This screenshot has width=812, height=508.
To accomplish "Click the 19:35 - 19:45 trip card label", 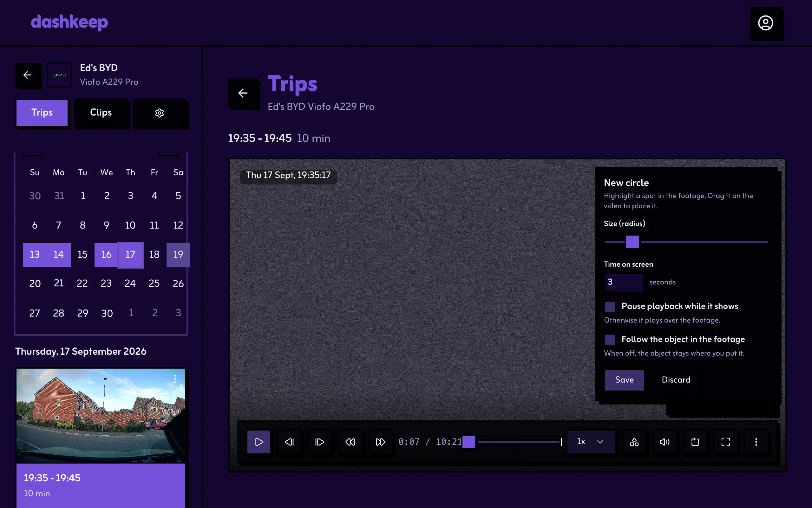I will [52, 478].
